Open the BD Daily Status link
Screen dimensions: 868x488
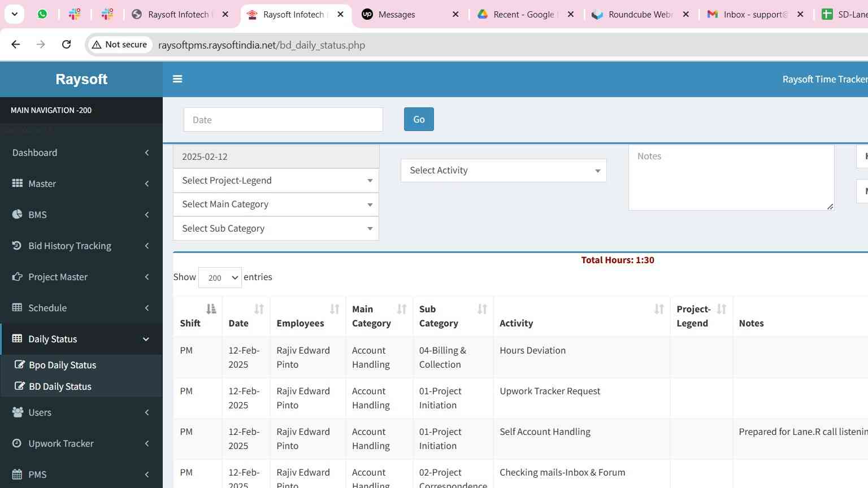pos(60,386)
